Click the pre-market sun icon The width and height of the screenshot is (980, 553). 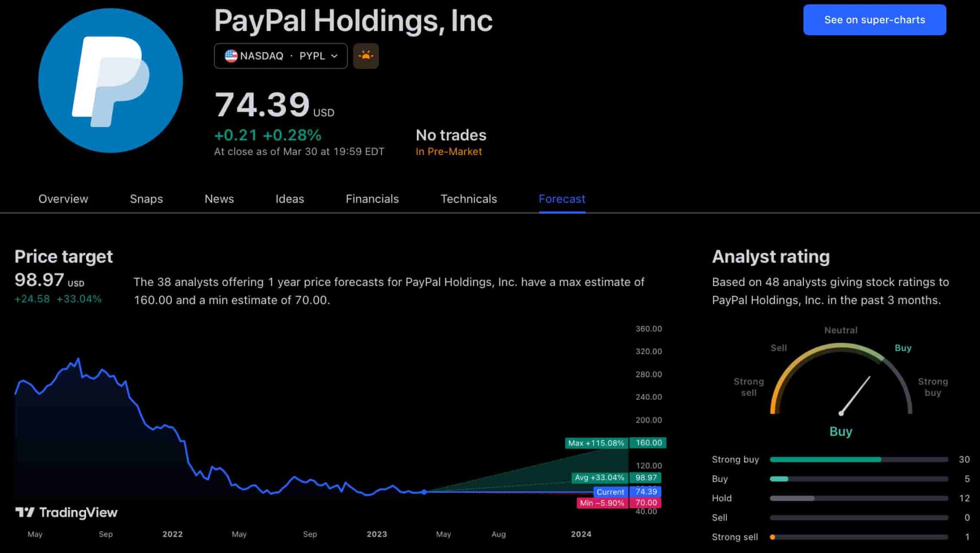pos(366,56)
